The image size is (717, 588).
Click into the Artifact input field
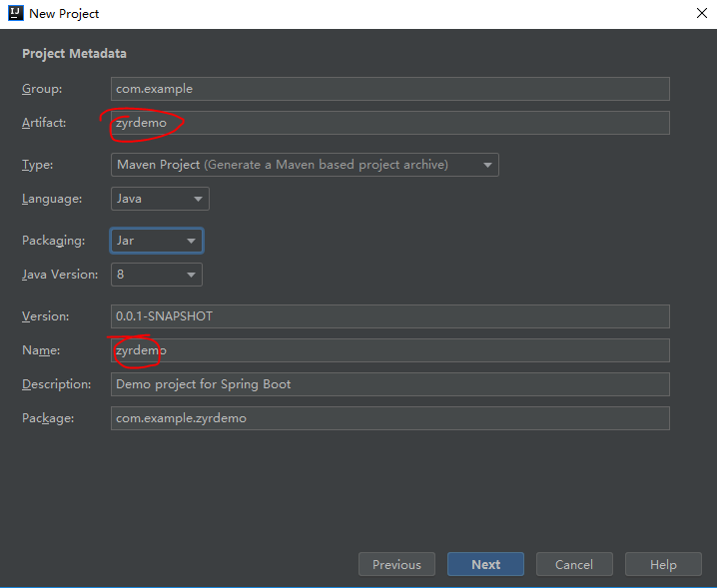click(x=390, y=123)
